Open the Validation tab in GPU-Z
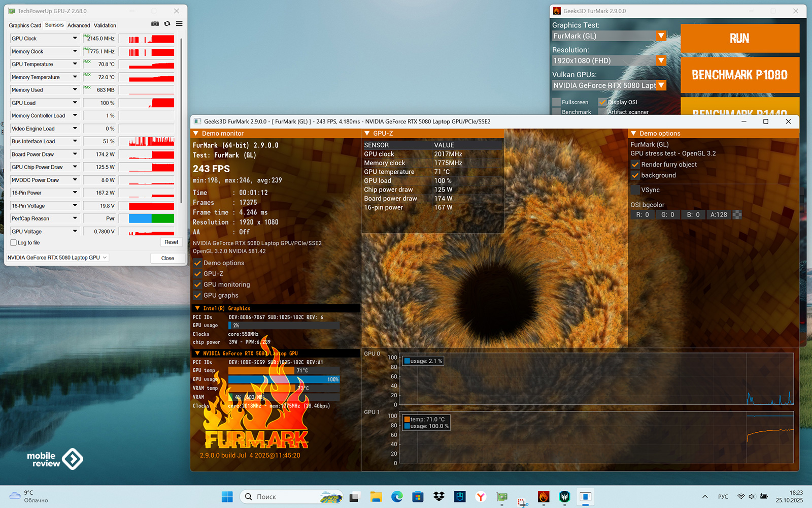The image size is (812, 508). tap(105, 25)
